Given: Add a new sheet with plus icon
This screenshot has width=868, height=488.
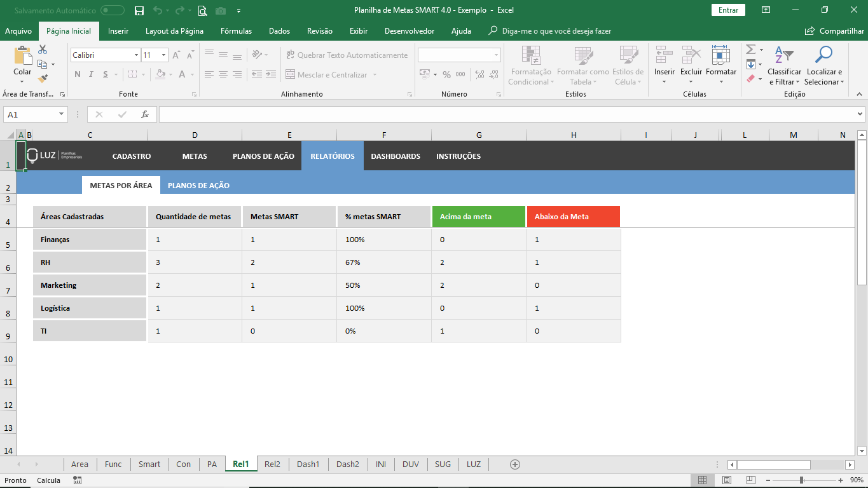Looking at the screenshot, I should pos(515,464).
